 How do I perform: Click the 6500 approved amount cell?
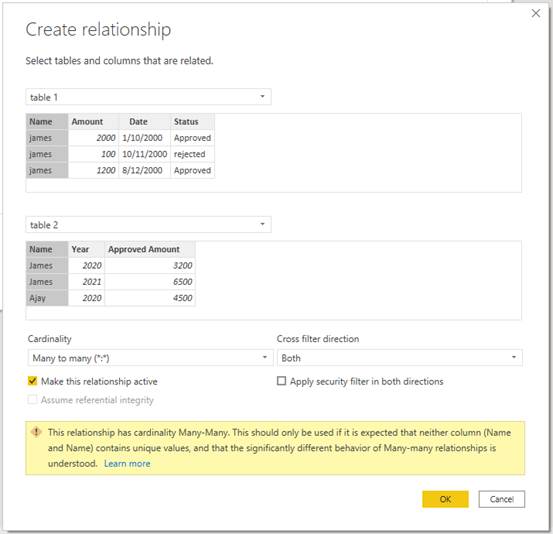click(150, 282)
